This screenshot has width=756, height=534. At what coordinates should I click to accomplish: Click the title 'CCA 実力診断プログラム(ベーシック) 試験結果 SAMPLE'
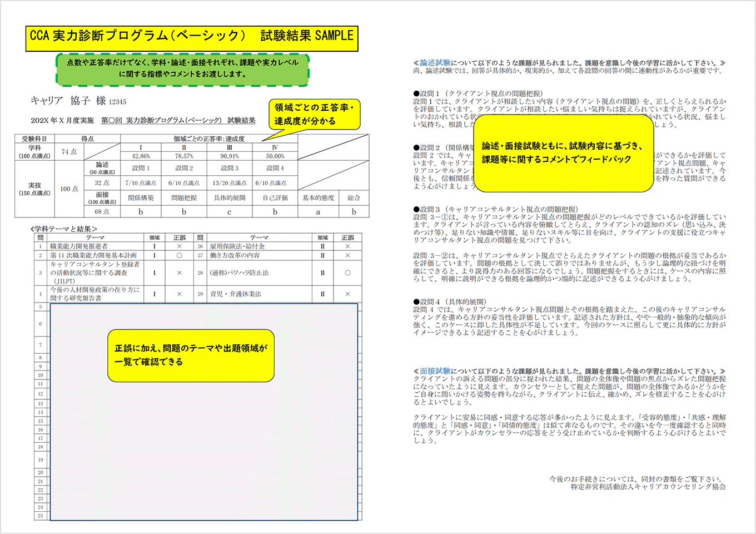[x=192, y=38]
